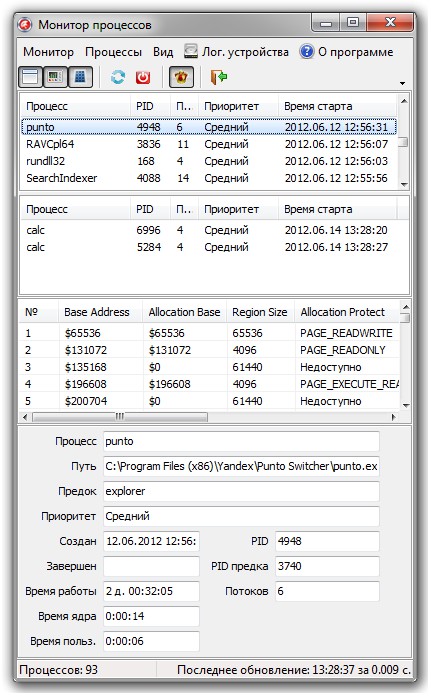431x699 pixels.
Task: Click the Предок field containing explorer
Action: 241,491
